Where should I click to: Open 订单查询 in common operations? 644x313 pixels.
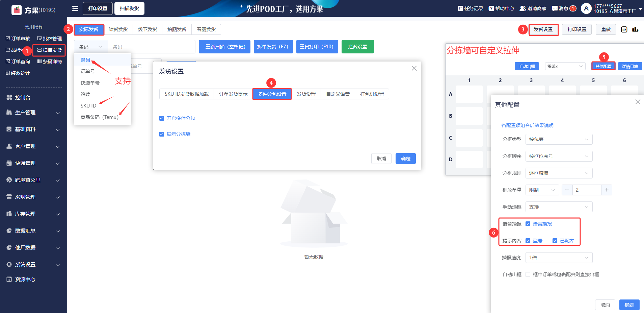click(18, 62)
